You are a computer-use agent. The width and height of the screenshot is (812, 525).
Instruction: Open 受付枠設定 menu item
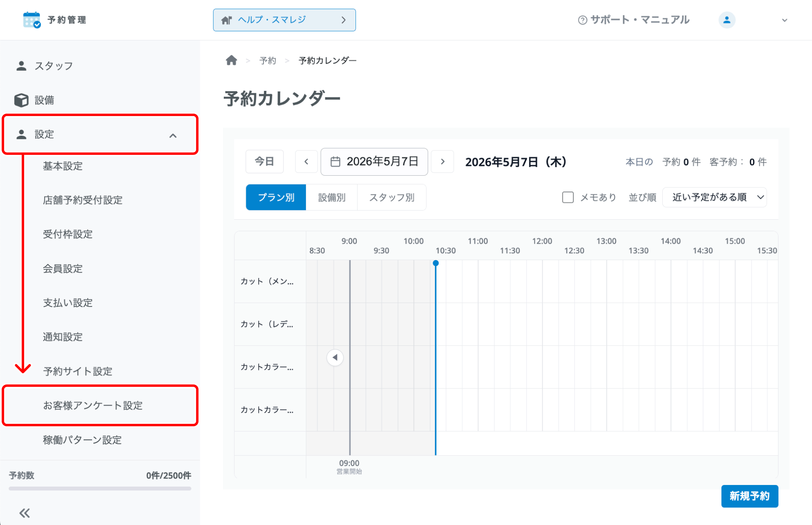pyautogui.click(x=68, y=234)
